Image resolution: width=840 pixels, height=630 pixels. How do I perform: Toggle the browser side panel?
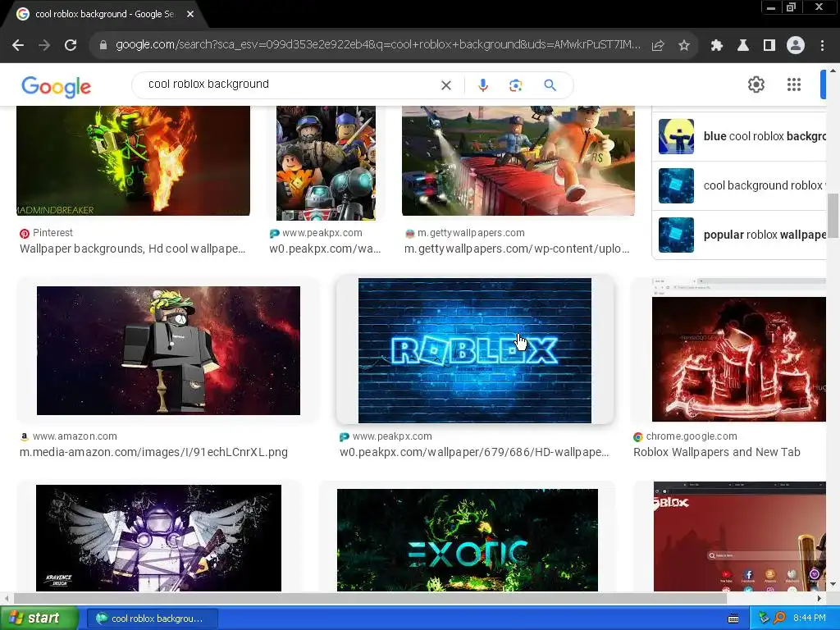pyautogui.click(x=769, y=46)
